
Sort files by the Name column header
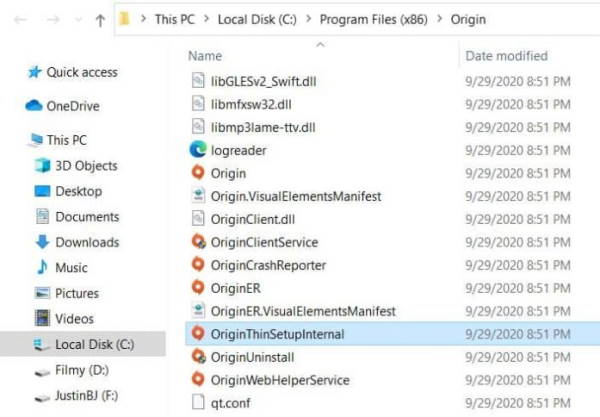(x=205, y=56)
